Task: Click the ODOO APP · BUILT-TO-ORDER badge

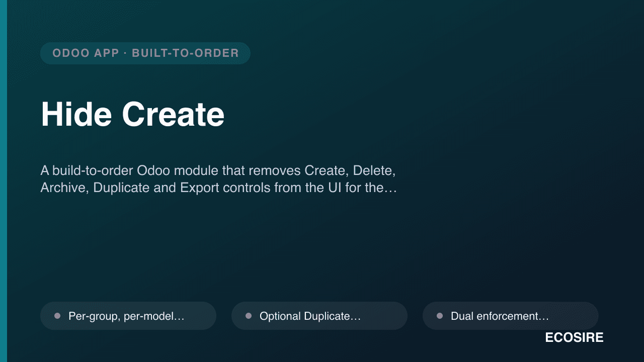Action: 145,53
